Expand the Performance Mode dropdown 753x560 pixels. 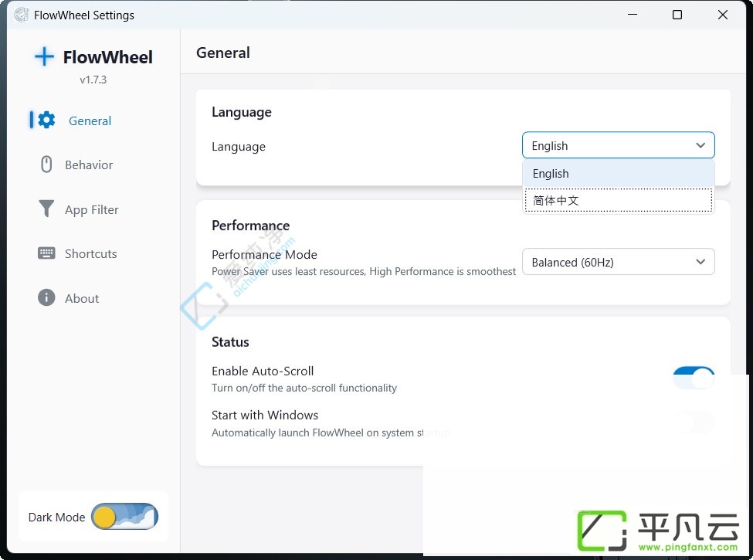click(x=618, y=262)
